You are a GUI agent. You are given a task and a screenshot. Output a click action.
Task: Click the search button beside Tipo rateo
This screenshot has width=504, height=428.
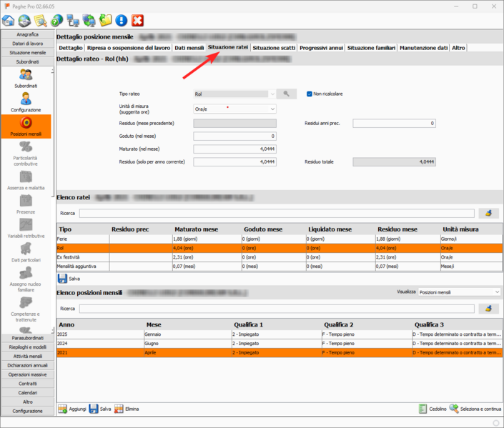pos(287,94)
